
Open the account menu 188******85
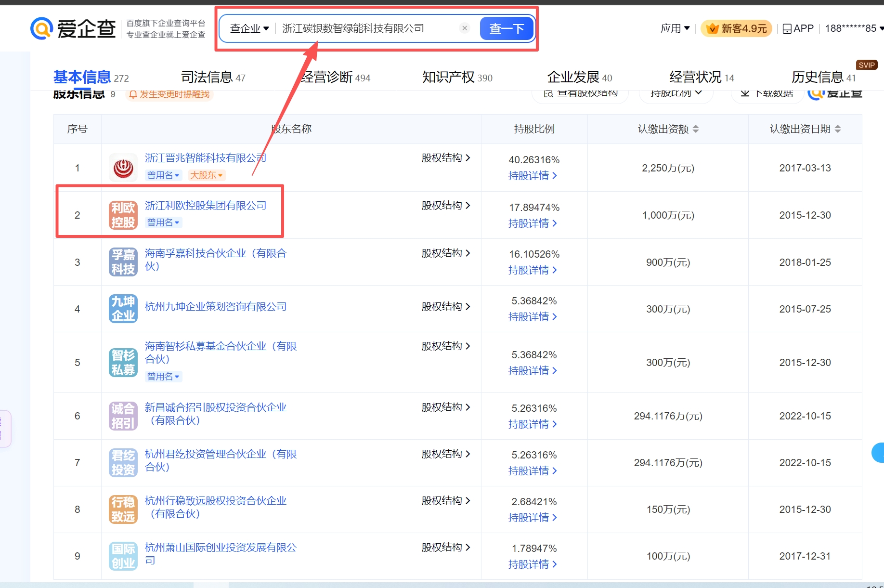click(x=854, y=28)
